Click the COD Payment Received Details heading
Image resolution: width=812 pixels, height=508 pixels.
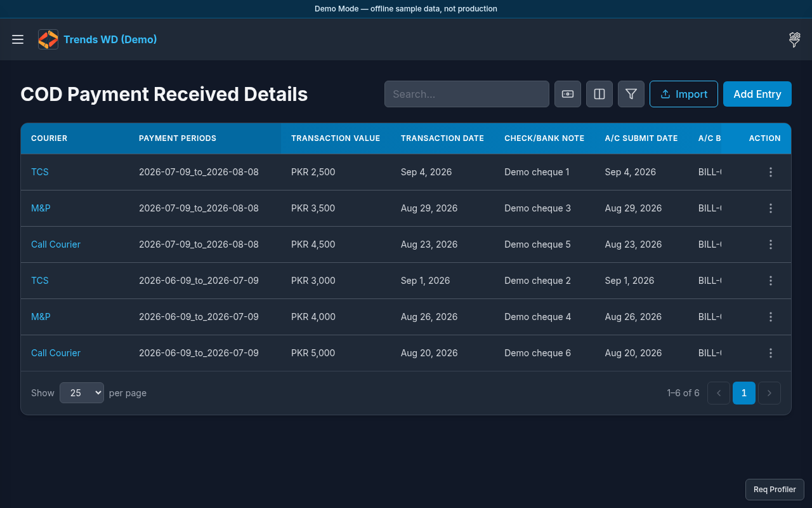click(164, 94)
